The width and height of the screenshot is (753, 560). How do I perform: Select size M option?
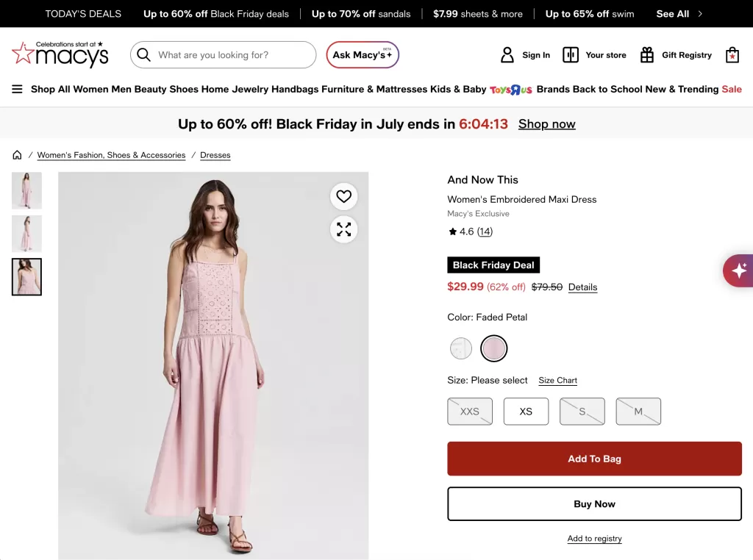pos(638,412)
